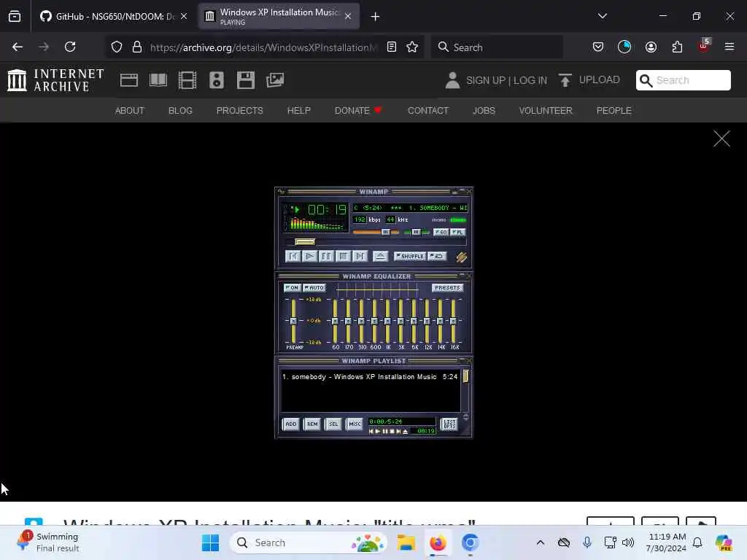The height and width of the screenshot is (560, 747).
Task: Select the somebody - Windows XP Installation Music track
Action: pos(370,377)
